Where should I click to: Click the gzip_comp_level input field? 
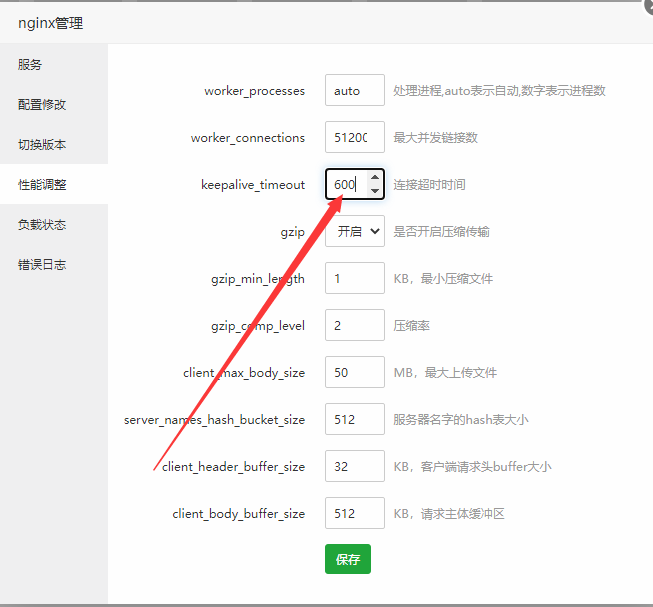coord(354,325)
